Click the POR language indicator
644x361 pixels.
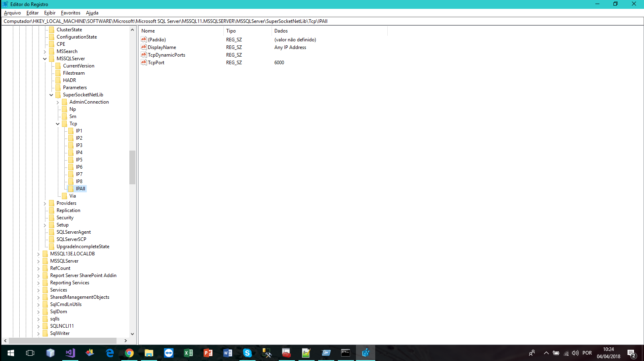pos(587,353)
